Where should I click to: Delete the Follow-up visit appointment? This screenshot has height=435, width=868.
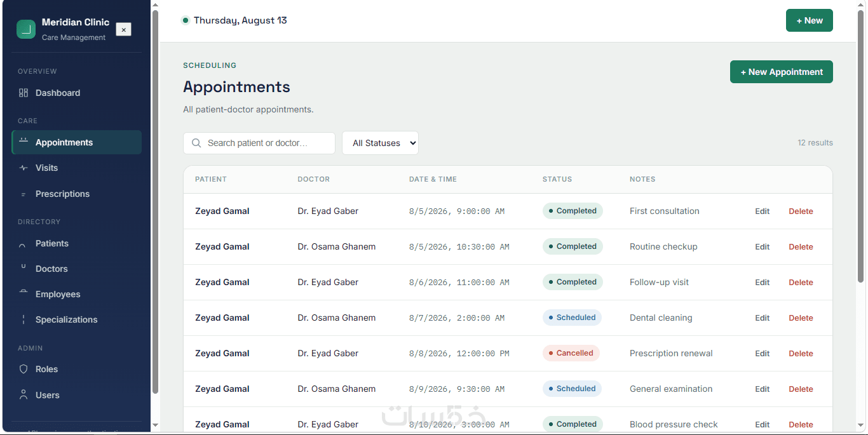pos(801,283)
